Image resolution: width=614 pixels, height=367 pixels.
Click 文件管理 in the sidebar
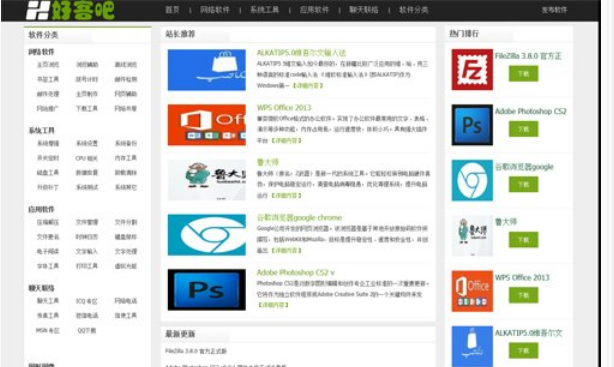click(x=87, y=222)
